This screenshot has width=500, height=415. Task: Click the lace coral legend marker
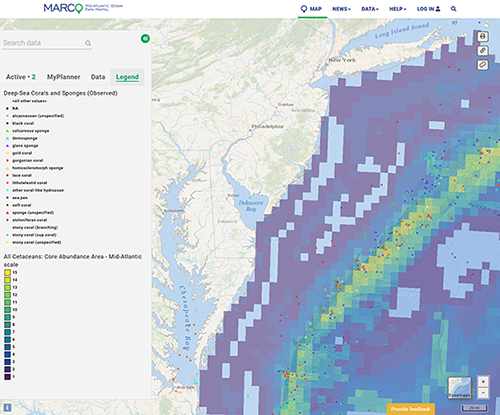point(7,175)
